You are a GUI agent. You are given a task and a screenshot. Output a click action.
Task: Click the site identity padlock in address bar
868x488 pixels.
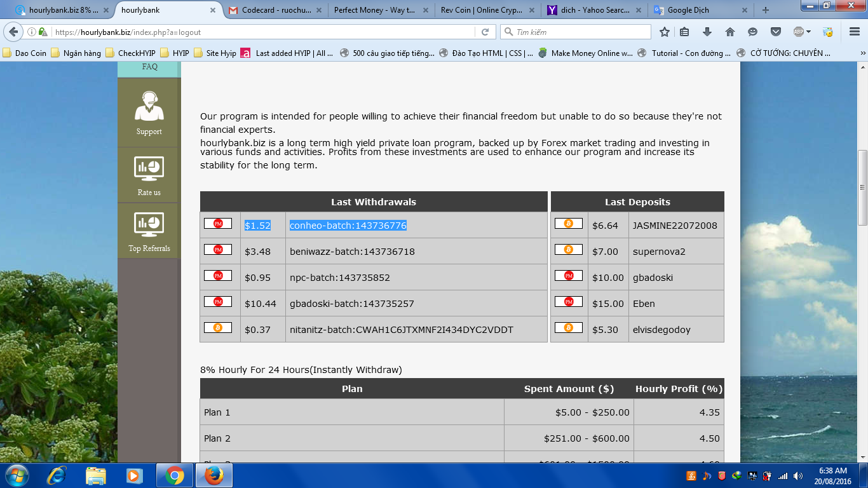click(x=43, y=32)
